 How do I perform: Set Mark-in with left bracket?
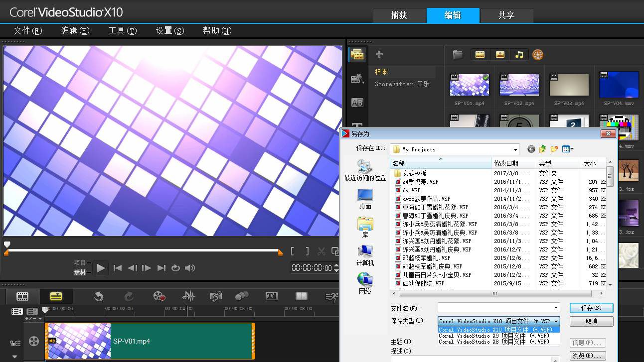tap(293, 251)
